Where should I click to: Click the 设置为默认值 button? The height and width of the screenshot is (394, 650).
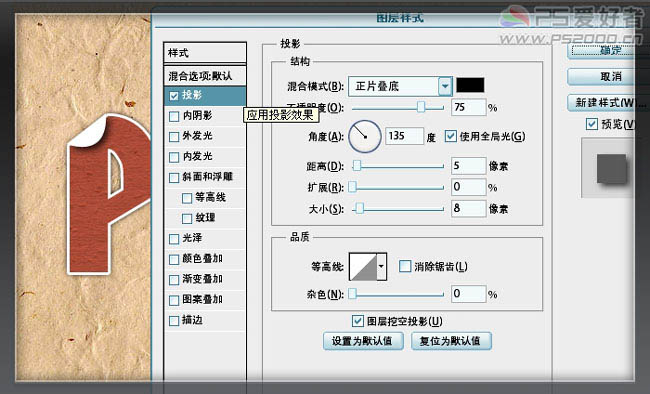tap(363, 341)
